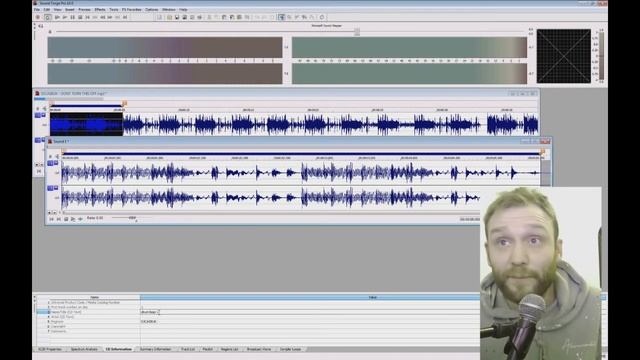Switch to the Playlist tab

208,349
